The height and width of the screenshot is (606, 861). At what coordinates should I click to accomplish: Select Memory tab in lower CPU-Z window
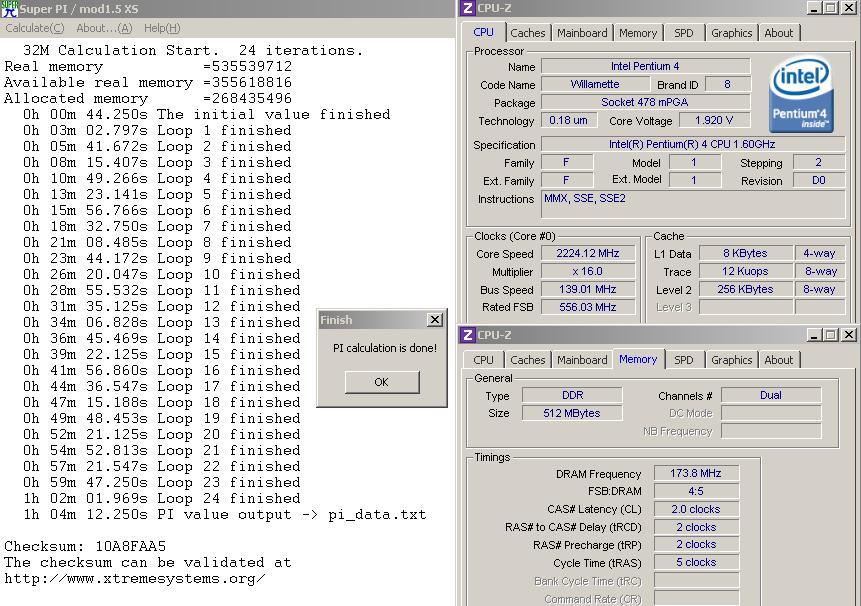pos(638,359)
